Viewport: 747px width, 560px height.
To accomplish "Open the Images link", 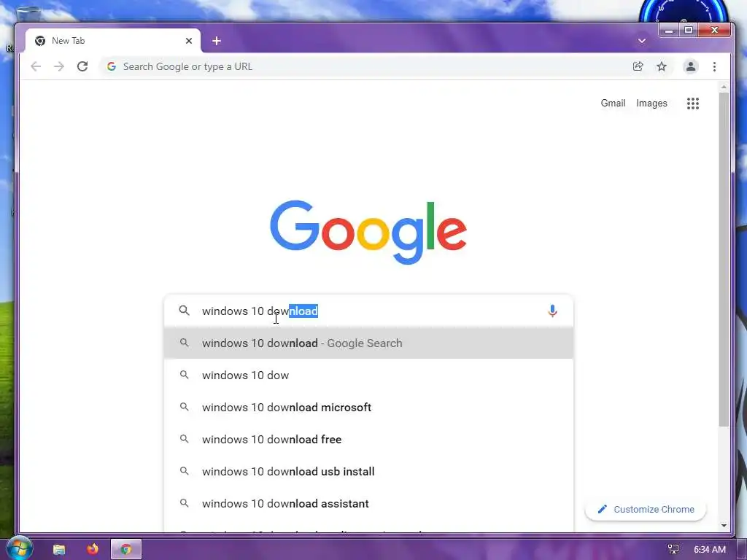I will coord(651,104).
